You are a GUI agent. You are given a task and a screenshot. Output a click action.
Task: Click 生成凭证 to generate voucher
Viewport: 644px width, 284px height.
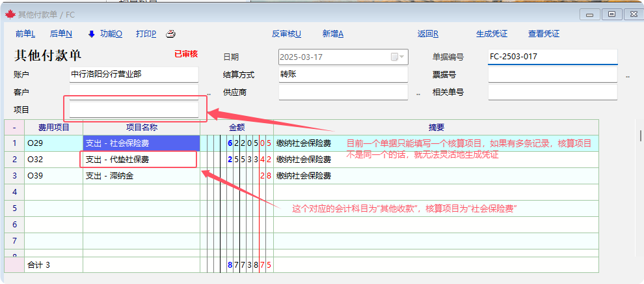tap(491, 34)
